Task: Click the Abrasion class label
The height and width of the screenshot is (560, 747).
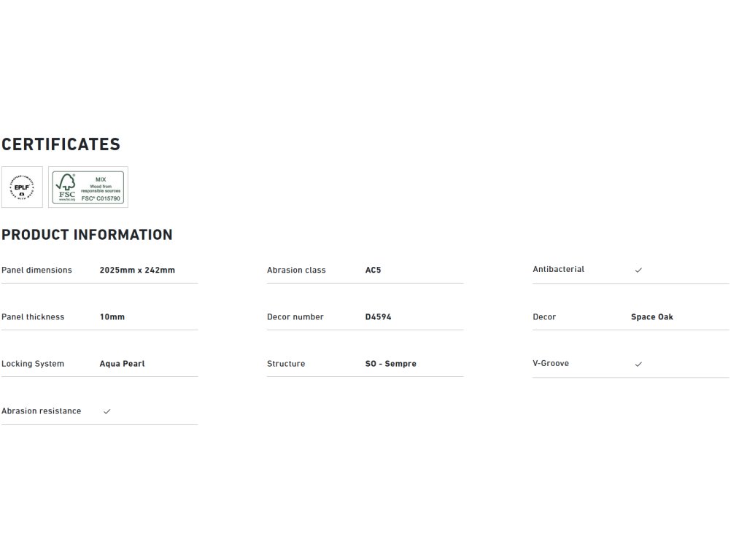Action: pyautogui.click(x=296, y=270)
